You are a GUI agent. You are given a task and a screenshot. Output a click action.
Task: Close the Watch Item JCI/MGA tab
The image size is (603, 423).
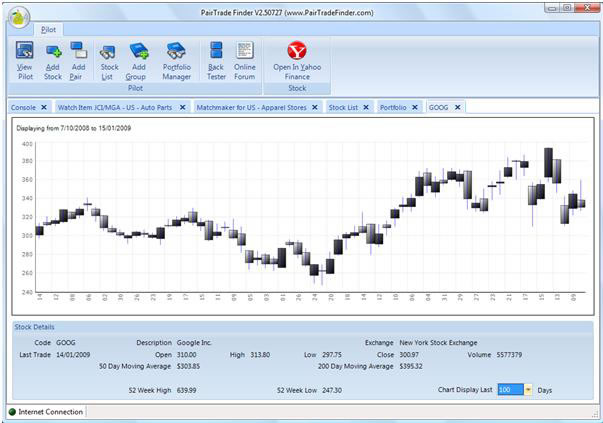(x=183, y=108)
